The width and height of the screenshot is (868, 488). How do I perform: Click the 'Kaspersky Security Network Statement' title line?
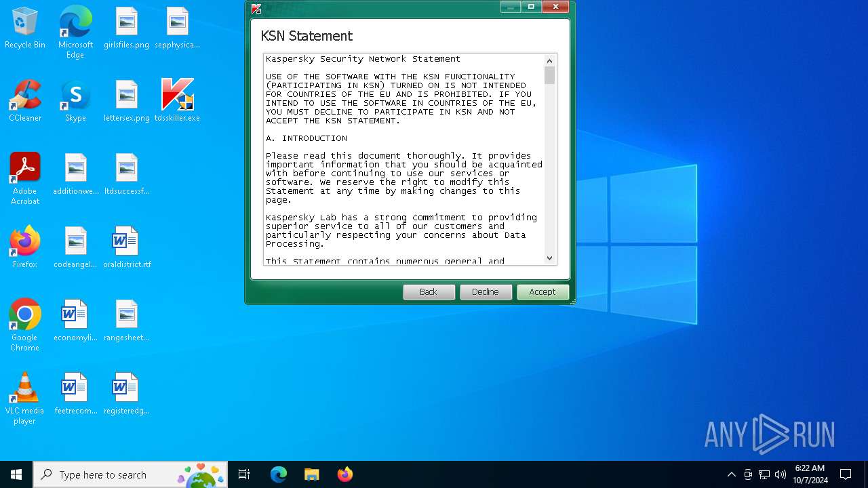click(x=363, y=59)
